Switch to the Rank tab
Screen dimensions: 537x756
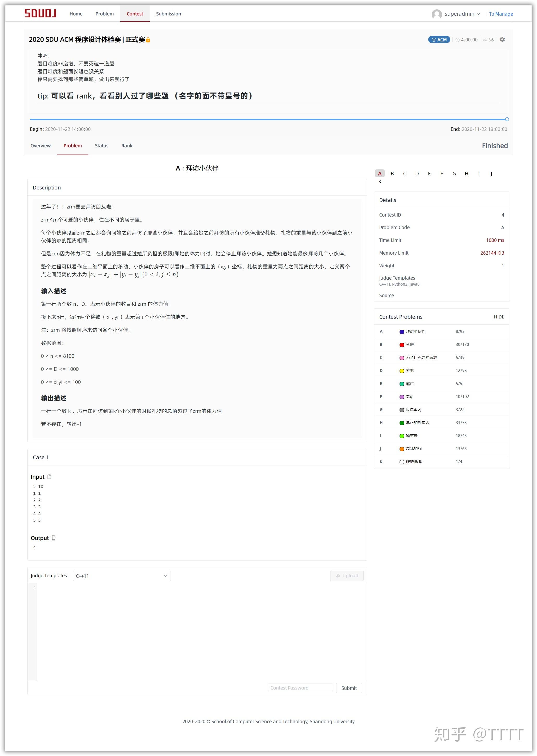[x=127, y=146]
